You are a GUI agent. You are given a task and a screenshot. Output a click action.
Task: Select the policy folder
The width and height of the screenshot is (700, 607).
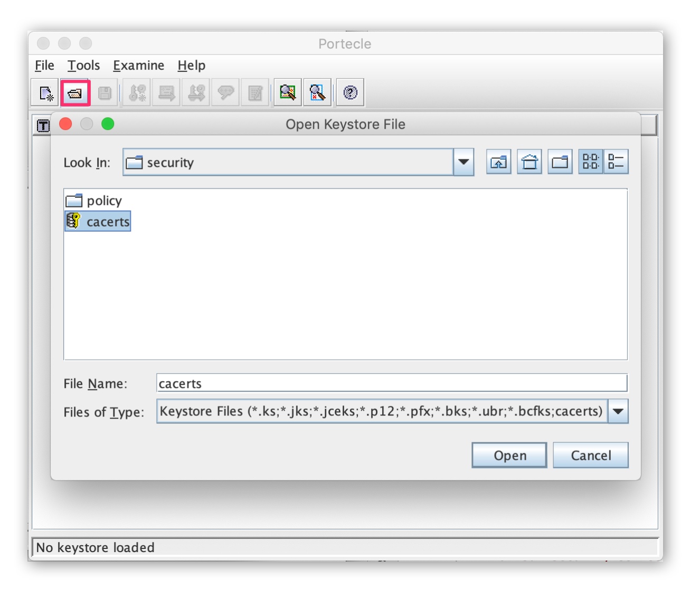pyautogui.click(x=103, y=201)
